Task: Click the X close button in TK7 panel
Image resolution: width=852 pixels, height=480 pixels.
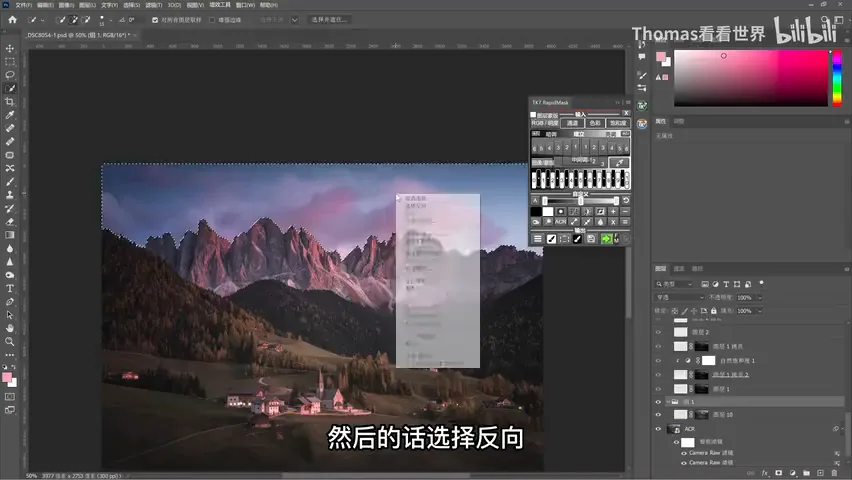Action: [626, 113]
